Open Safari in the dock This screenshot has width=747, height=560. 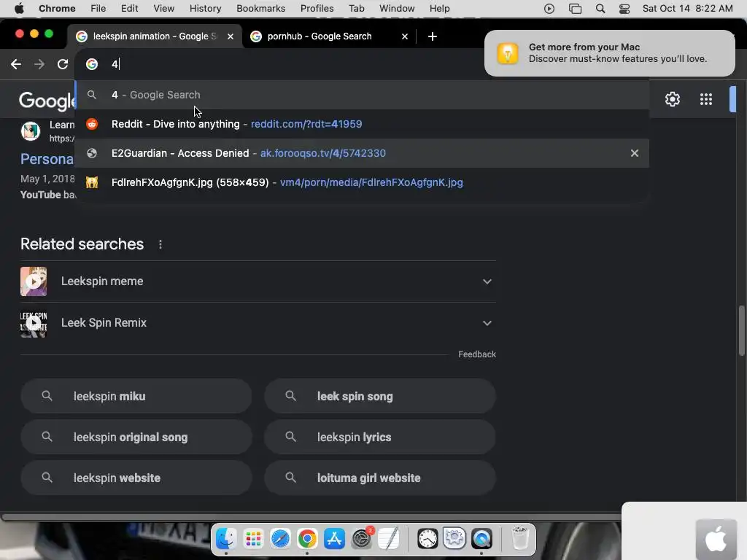point(280,539)
